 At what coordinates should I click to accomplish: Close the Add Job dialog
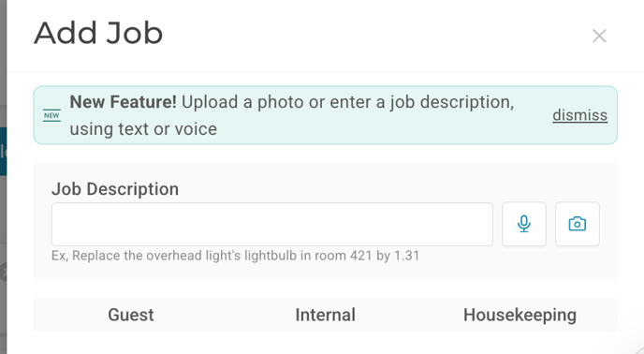[x=599, y=36]
